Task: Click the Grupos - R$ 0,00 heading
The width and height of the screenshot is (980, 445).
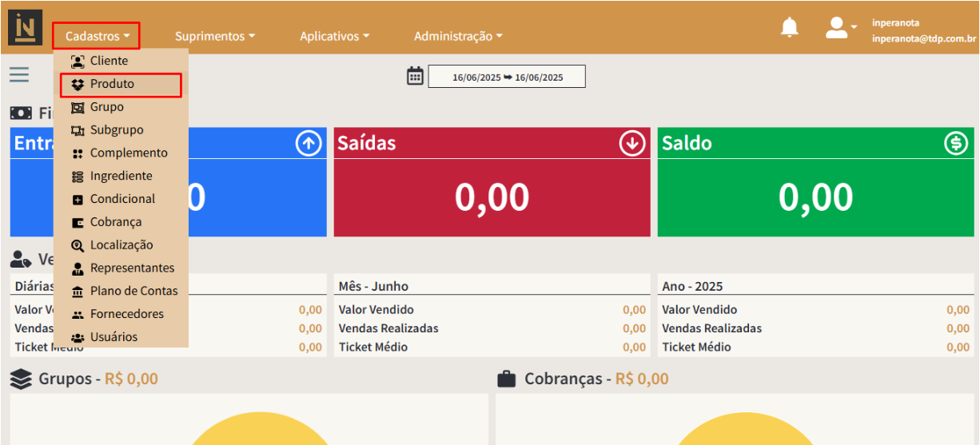Action: 98,379
